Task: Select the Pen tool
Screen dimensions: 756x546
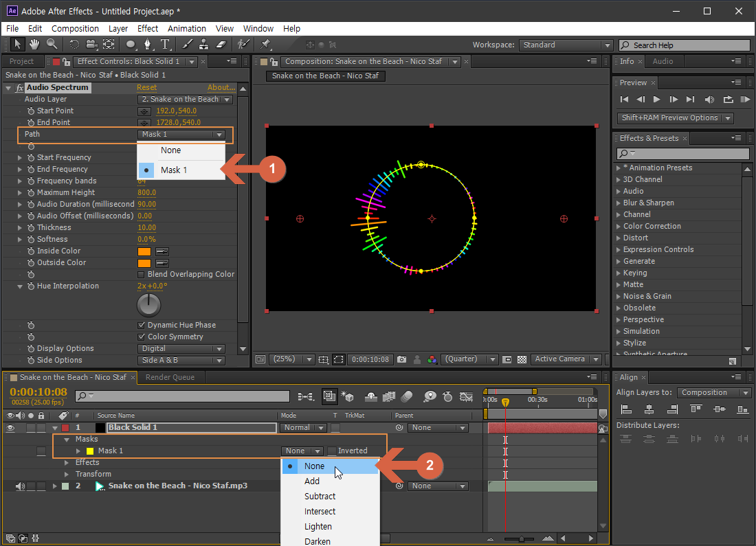Action: click(148, 45)
